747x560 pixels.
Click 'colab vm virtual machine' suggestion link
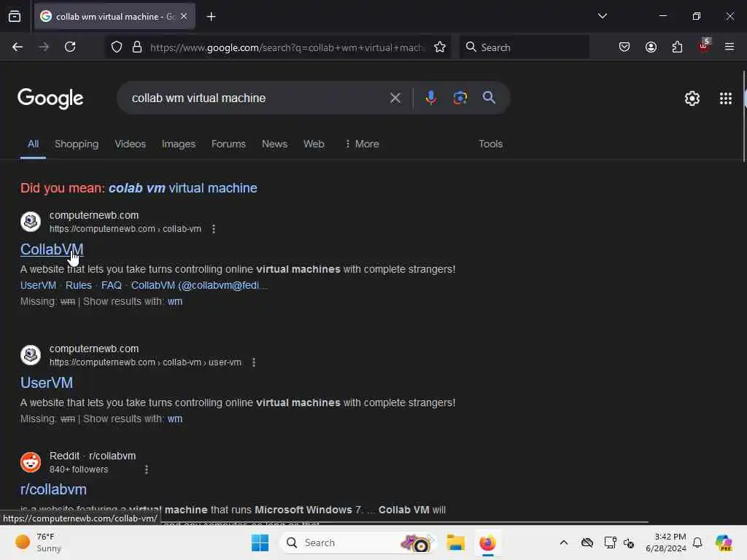click(183, 188)
